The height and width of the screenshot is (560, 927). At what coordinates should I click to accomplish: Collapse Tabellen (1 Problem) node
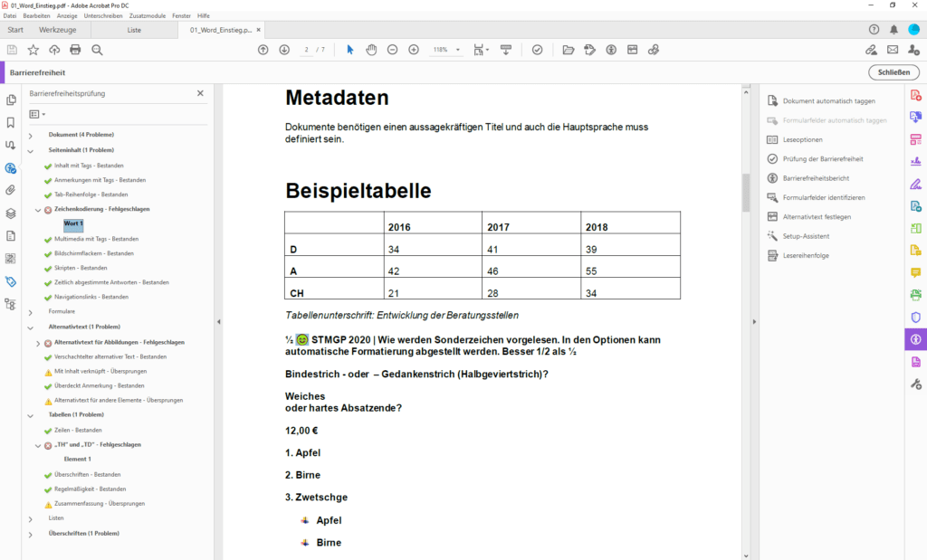tap(31, 415)
